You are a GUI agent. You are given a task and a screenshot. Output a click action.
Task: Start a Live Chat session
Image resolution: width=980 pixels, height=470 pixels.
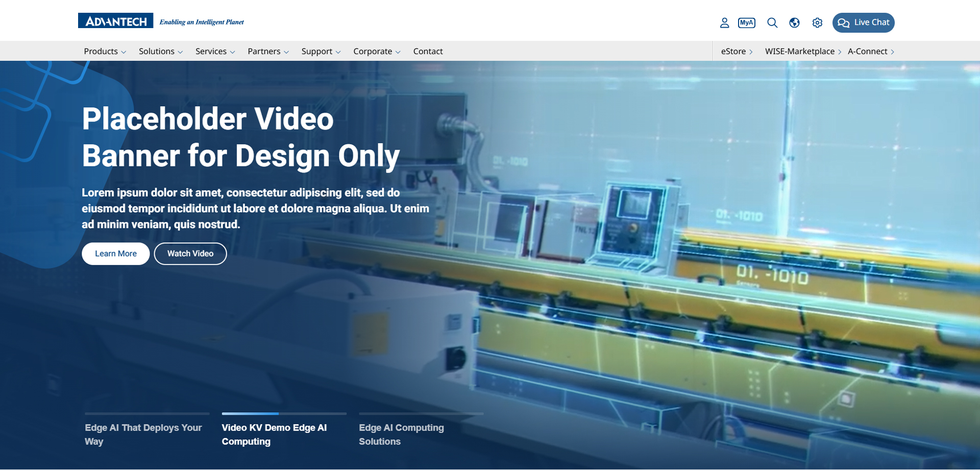click(x=864, y=22)
